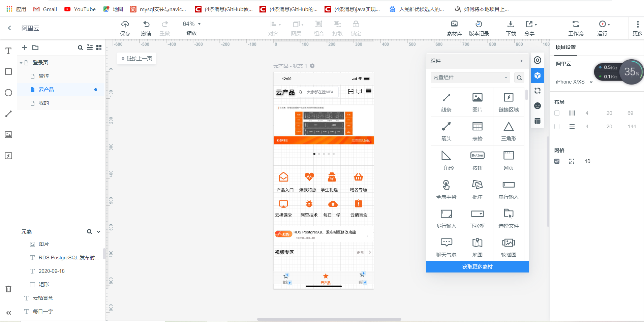Insert the Link Area component
This screenshot has width=644, height=322.
coord(509,102)
